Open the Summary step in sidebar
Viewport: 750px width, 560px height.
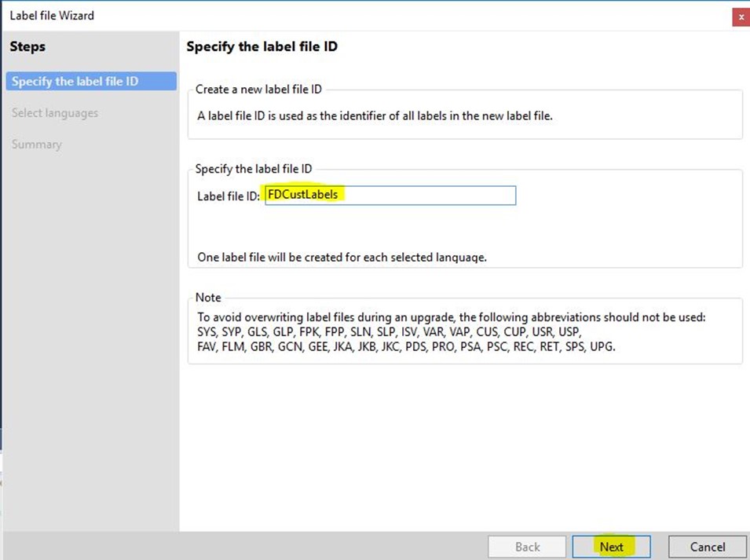pos(37,145)
